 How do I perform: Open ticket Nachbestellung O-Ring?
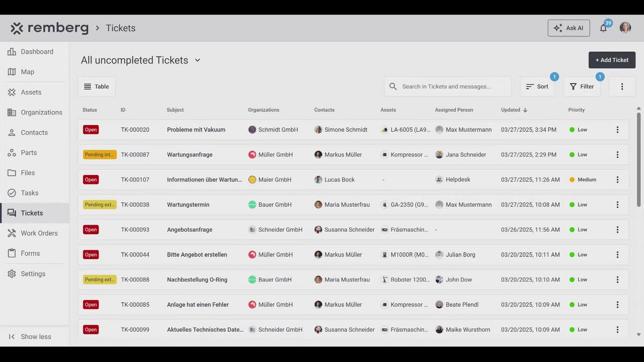(x=197, y=280)
